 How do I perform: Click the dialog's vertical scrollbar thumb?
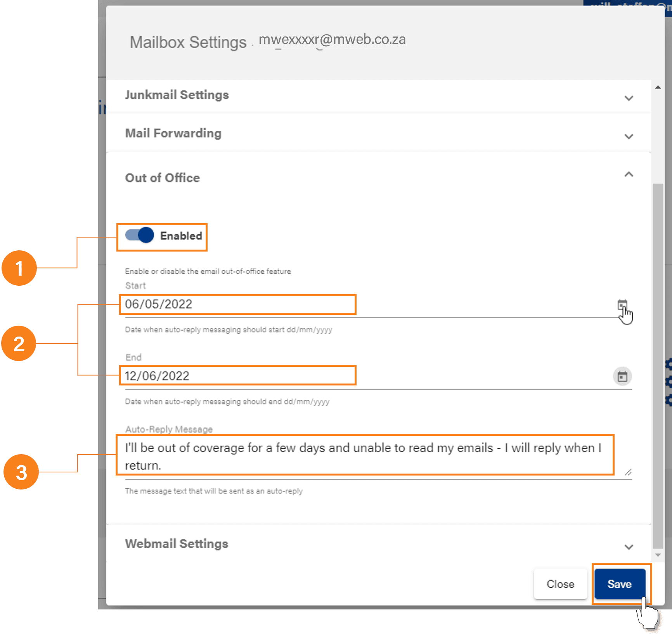click(x=658, y=365)
